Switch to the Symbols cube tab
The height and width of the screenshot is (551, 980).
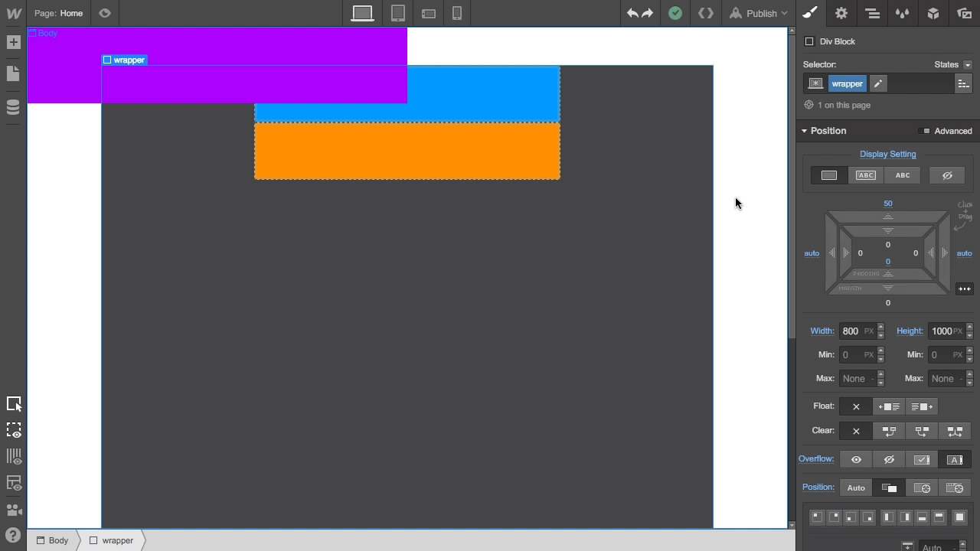pos(933,13)
